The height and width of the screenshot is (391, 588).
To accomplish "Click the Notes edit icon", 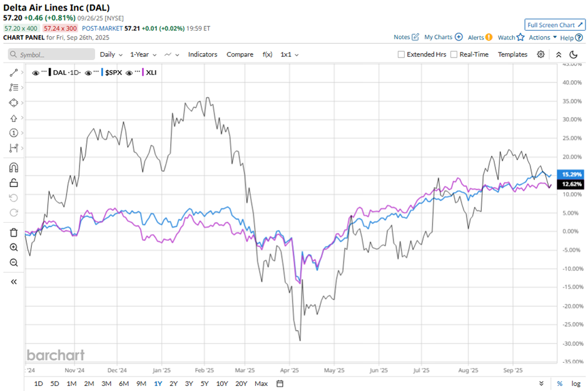I will pyautogui.click(x=415, y=37).
